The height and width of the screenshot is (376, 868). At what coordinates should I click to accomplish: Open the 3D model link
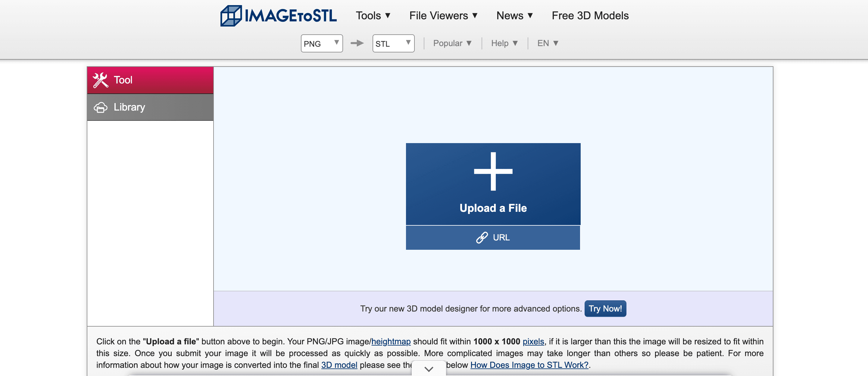point(339,365)
